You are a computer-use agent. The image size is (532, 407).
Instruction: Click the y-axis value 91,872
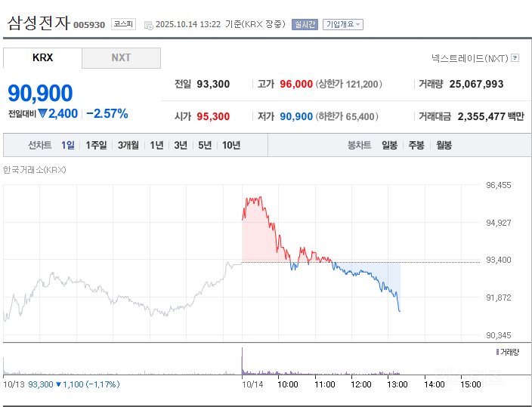click(499, 298)
